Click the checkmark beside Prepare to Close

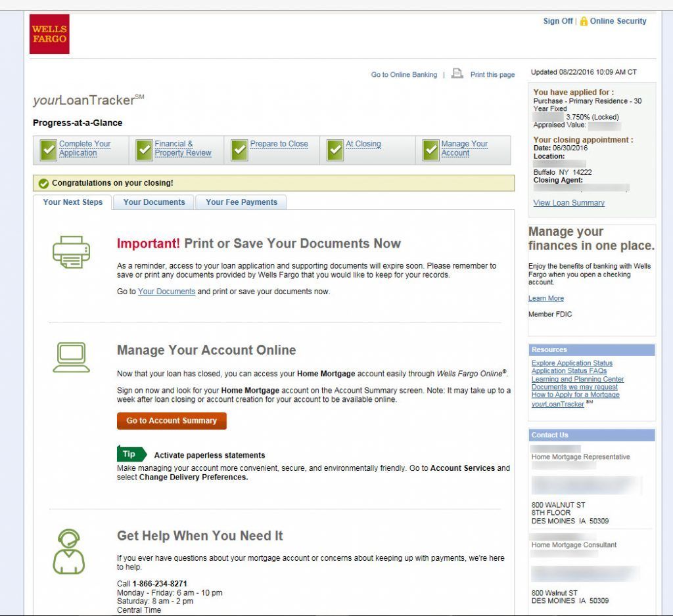coord(239,150)
